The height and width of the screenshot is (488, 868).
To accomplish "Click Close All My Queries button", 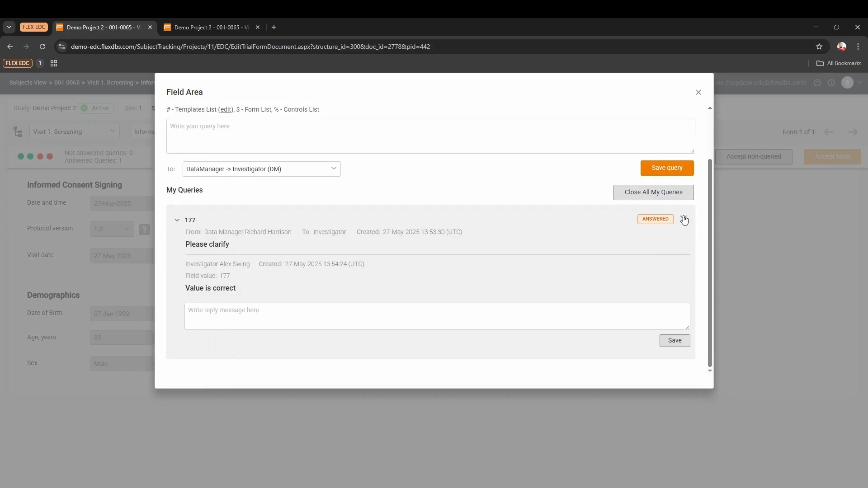I will [x=653, y=192].
